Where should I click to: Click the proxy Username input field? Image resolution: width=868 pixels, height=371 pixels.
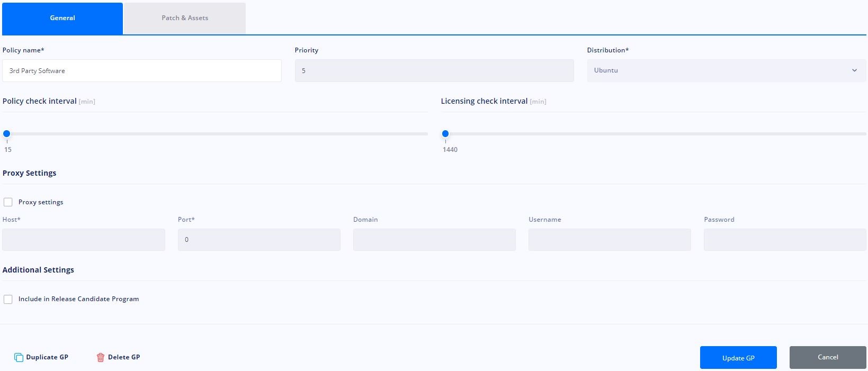pyautogui.click(x=610, y=240)
